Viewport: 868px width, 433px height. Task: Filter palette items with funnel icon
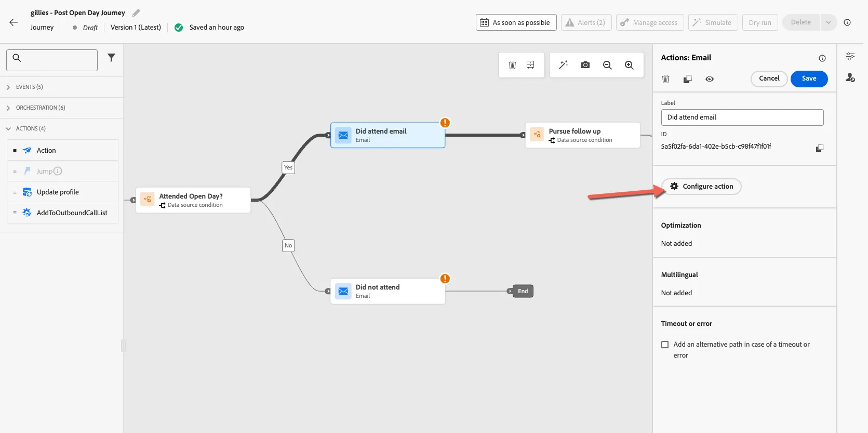coord(111,58)
